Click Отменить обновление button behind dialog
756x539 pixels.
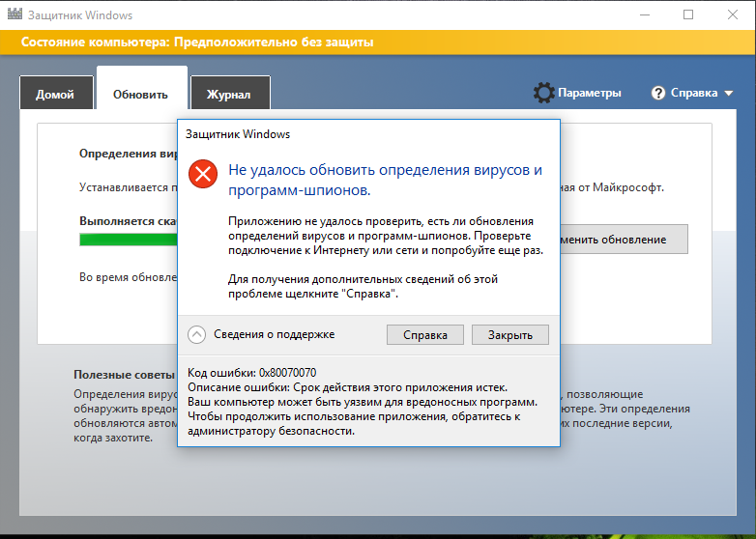click(624, 239)
